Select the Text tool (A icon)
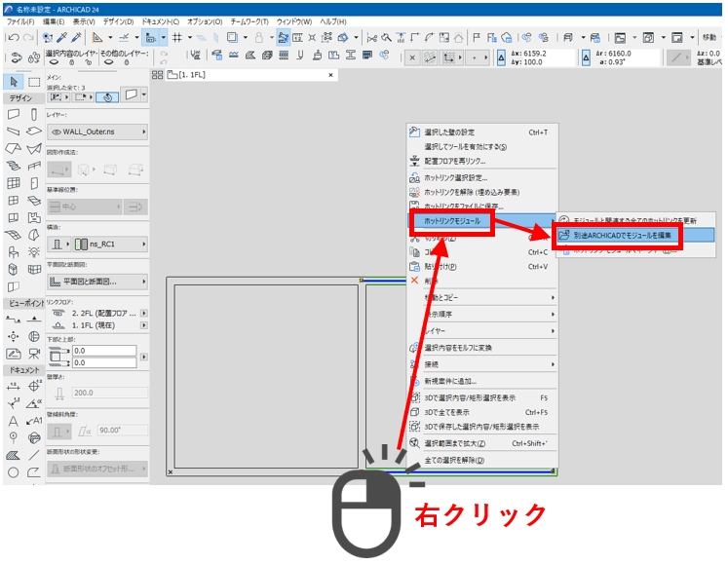 (x=14, y=421)
